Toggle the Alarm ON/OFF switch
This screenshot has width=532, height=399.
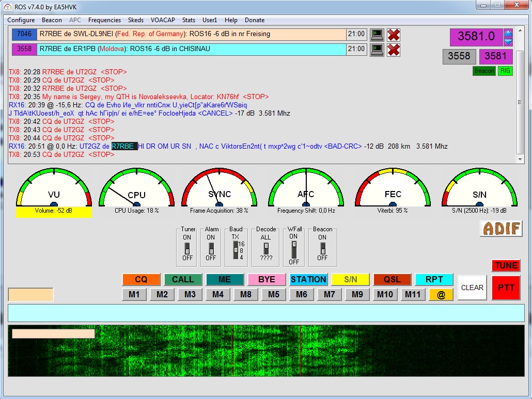tap(211, 248)
